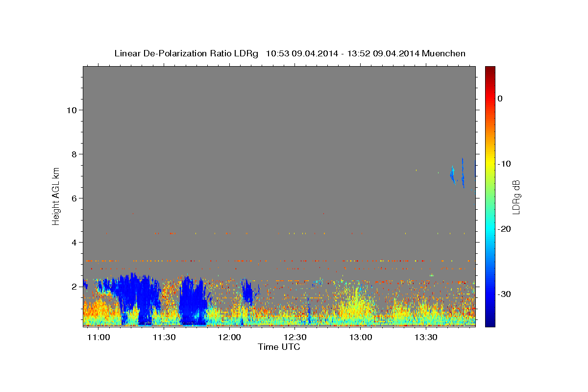
Task: Click the colorbar value 0
Action: coord(500,98)
